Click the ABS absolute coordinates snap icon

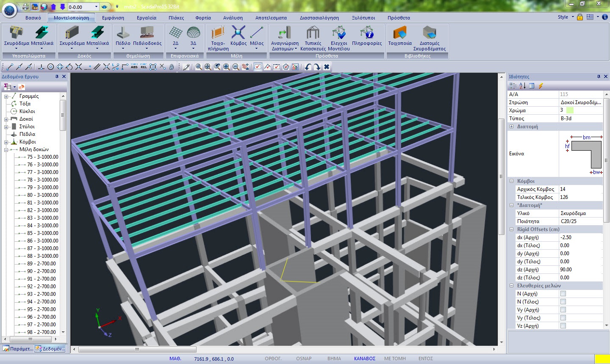[134, 67]
